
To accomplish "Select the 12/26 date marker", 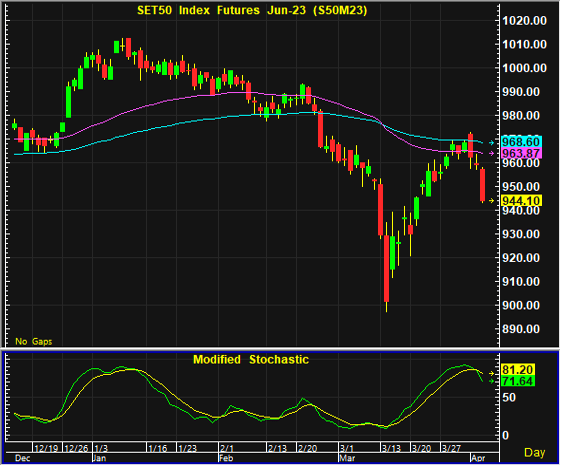I will [x=76, y=448].
